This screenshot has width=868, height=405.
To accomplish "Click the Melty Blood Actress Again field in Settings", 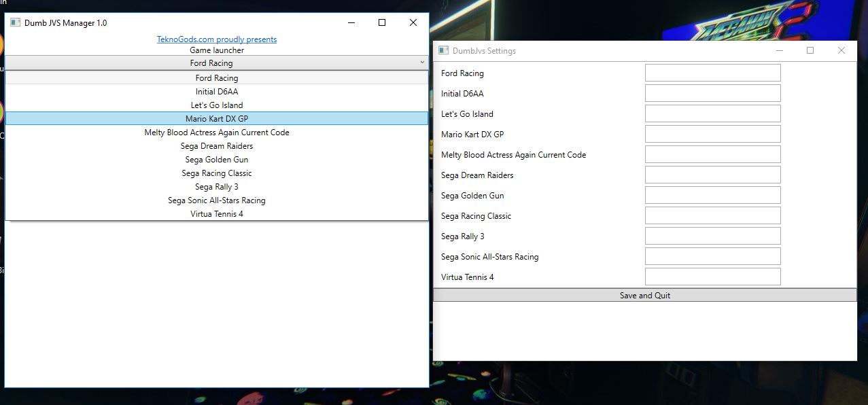I will 712,154.
